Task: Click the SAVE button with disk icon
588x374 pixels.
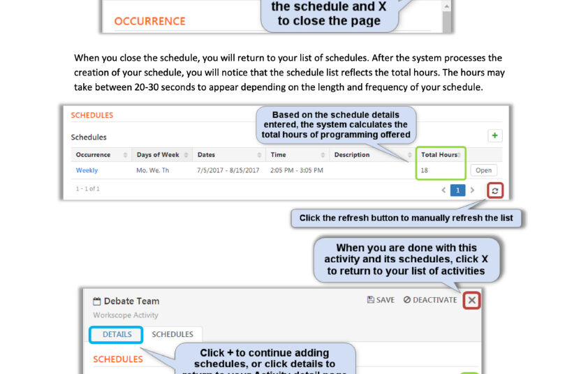Action: click(381, 300)
